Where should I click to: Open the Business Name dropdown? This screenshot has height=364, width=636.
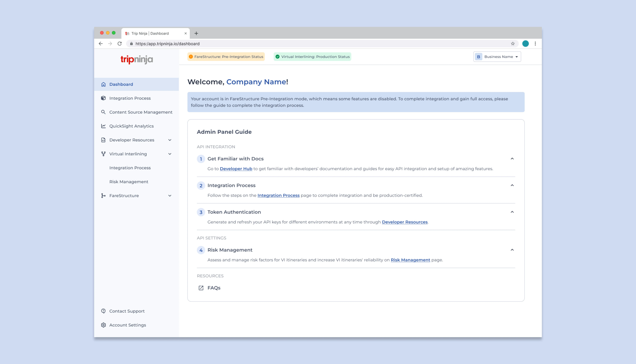(497, 57)
